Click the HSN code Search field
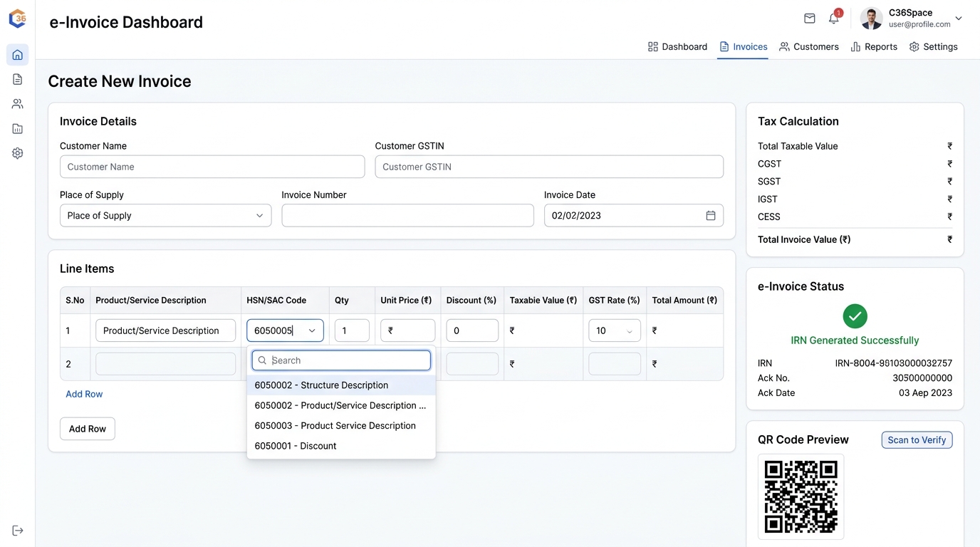 click(341, 360)
